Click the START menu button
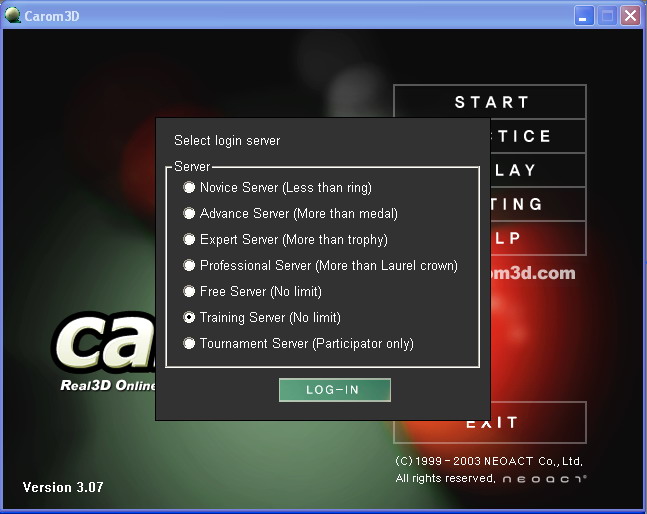647x514 pixels. [490, 101]
